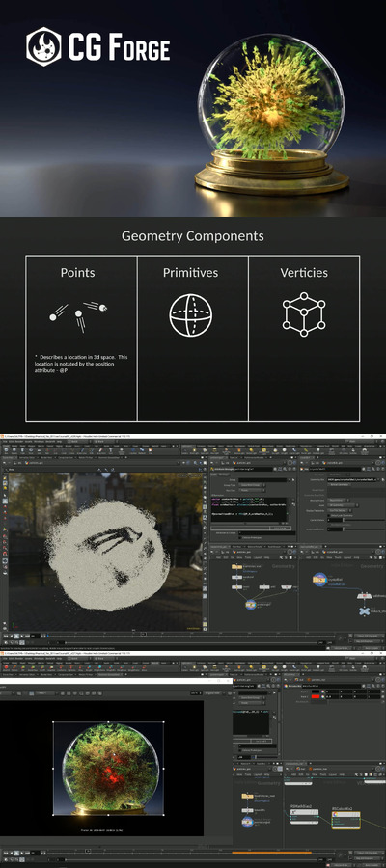Click the play button on lower window timeline
Viewport: 386px width, 868px height.
[x=22, y=854]
